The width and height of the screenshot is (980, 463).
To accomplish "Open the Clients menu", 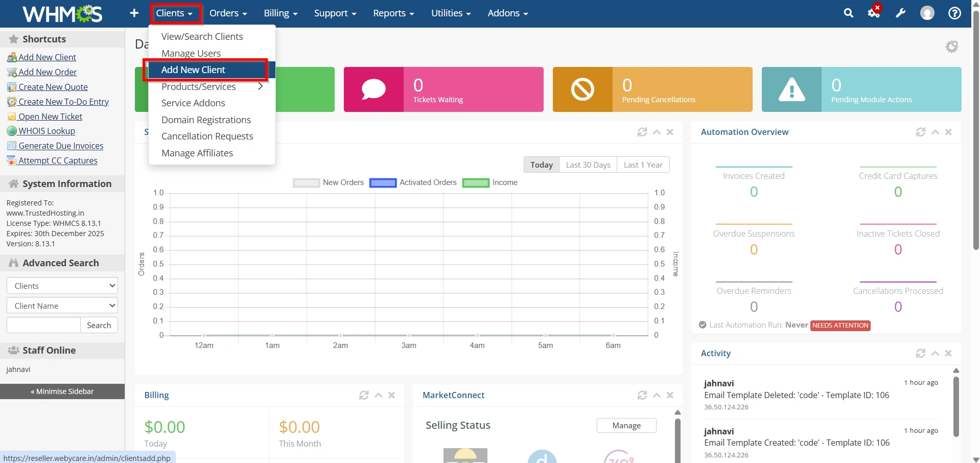I will [x=174, y=13].
